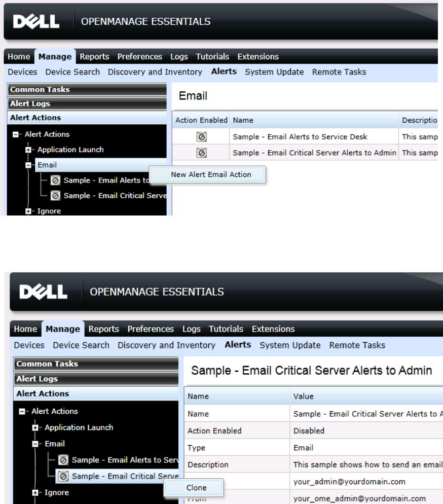This screenshot has height=504, width=443.
Task: Click 'Sample - Email Alerts to Service Desk' table cell
Action: click(314, 137)
